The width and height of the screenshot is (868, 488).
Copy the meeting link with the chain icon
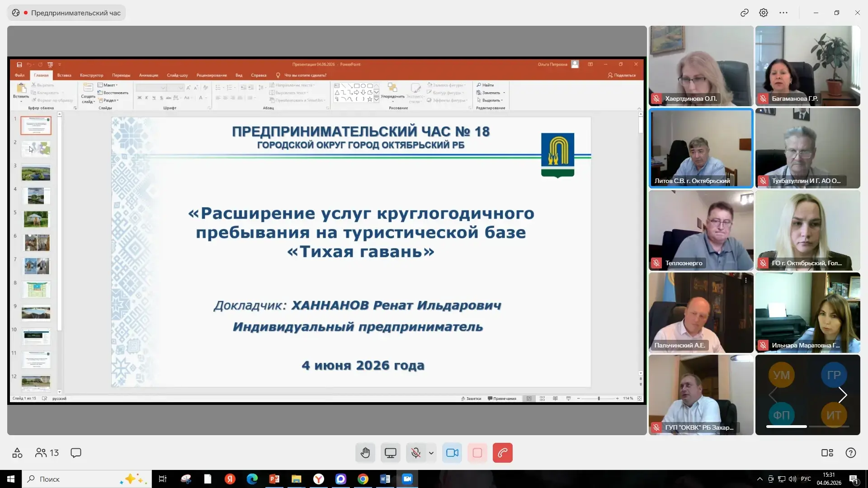pyautogui.click(x=745, y=13)
